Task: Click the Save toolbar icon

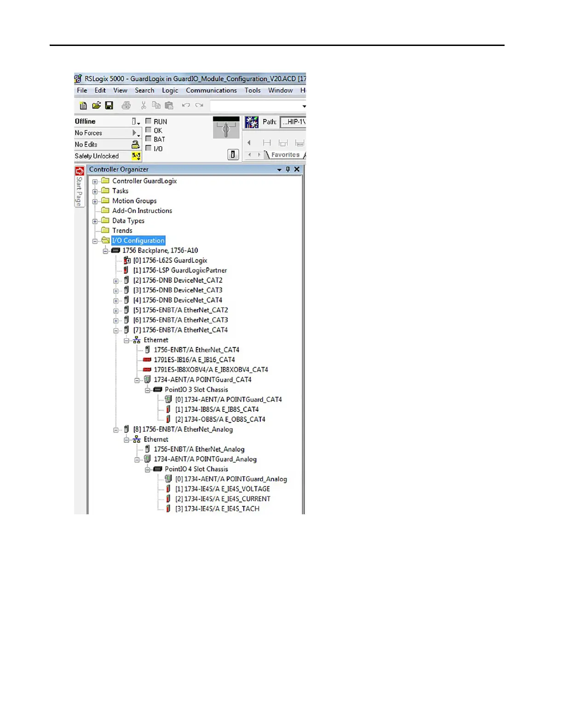Action: pos(109,106)
